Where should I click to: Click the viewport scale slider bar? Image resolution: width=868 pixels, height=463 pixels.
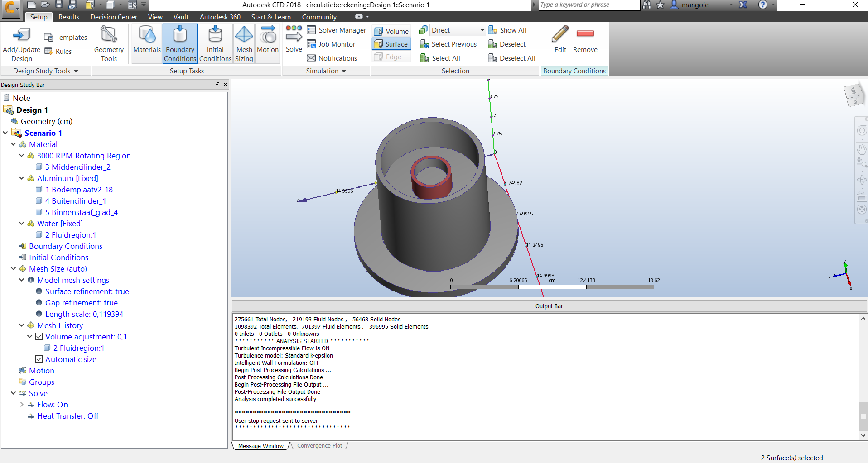[x=552, y=286]
